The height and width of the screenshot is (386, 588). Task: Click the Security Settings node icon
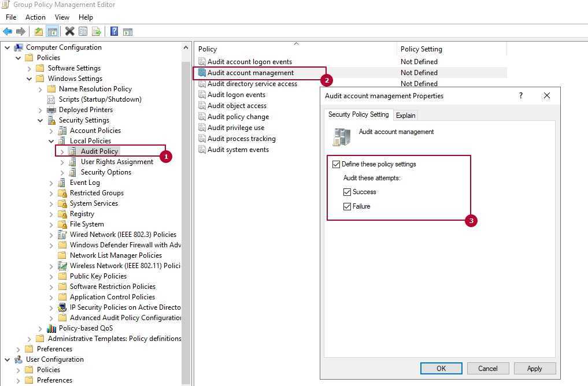pos(51,120)
